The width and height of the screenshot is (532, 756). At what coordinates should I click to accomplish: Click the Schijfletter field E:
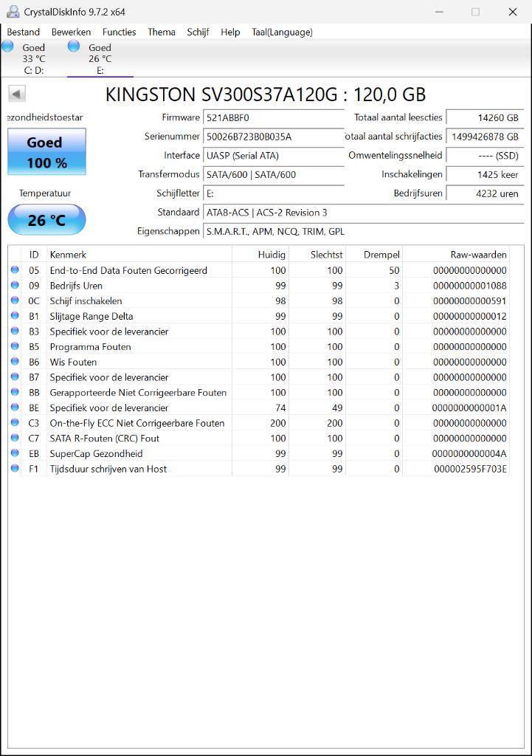click(274, 193)
